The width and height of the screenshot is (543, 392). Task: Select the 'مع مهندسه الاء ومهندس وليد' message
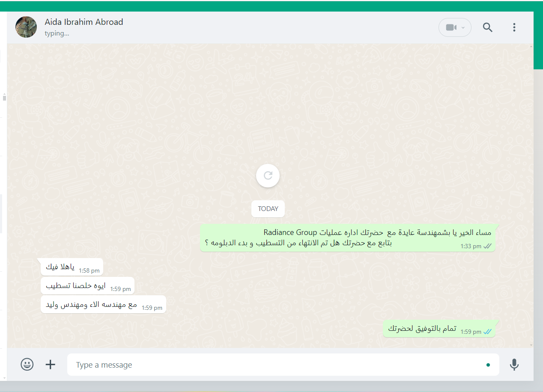[x=103, y=304]
